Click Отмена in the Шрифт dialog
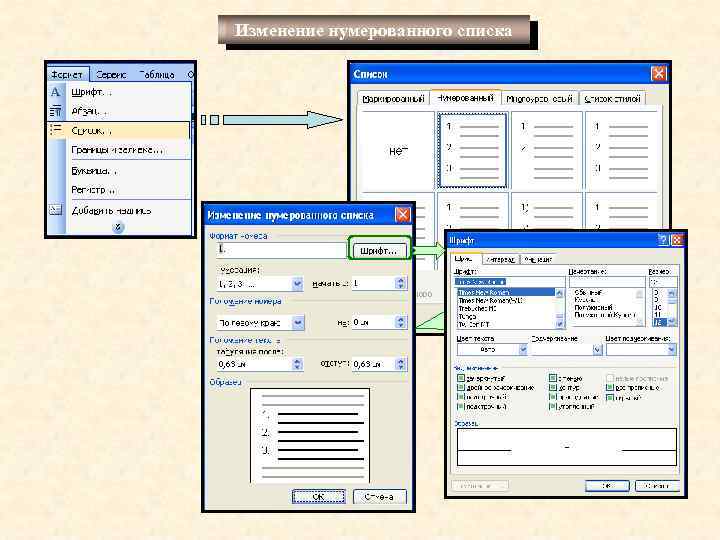The height and width of the screenshot is (540, 720). coord(657,485)
